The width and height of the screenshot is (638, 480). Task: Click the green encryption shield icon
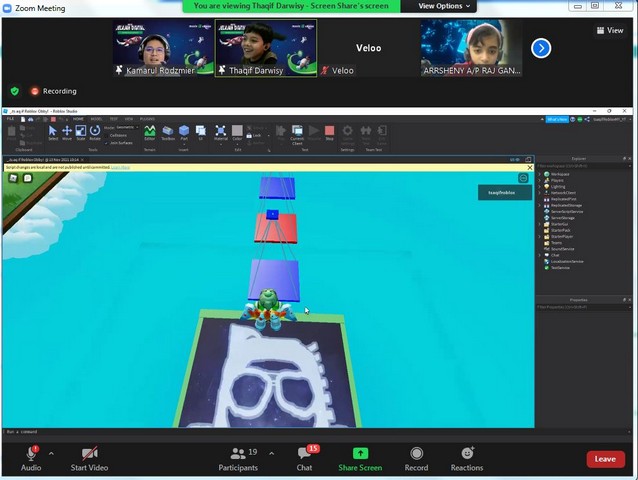point(14,91)
